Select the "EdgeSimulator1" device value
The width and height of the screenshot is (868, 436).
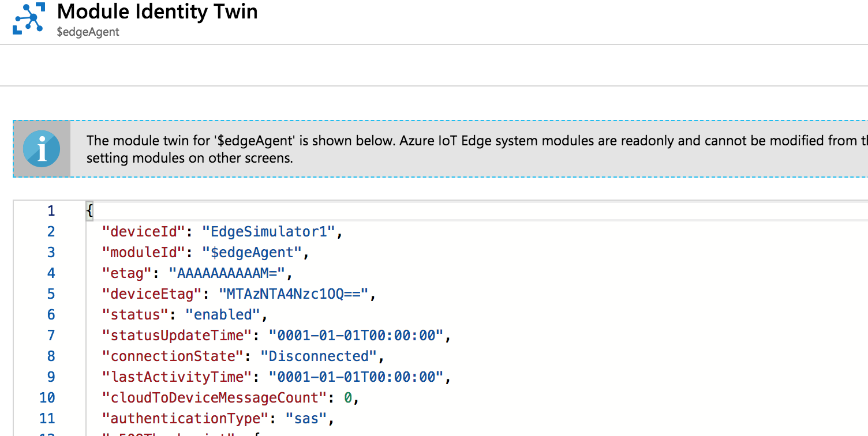click(267, 231)
